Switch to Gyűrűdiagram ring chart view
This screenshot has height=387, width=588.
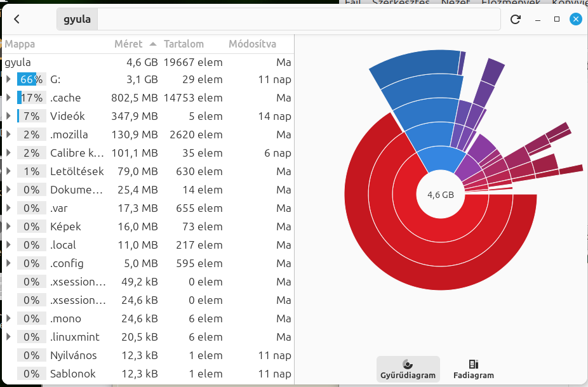(408, 369)
